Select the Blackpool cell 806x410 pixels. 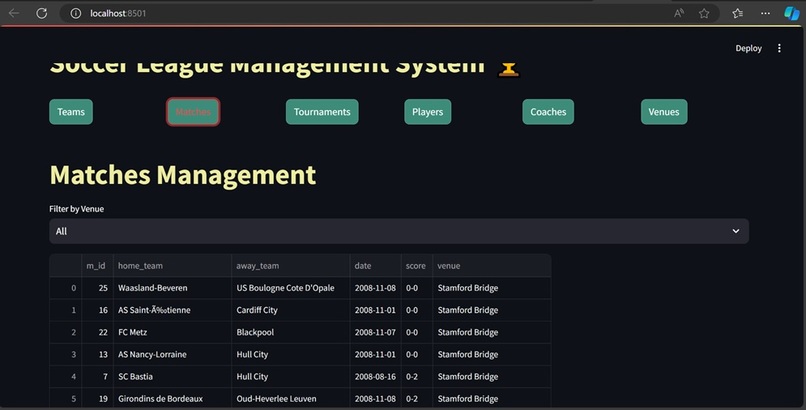[290, 332]
